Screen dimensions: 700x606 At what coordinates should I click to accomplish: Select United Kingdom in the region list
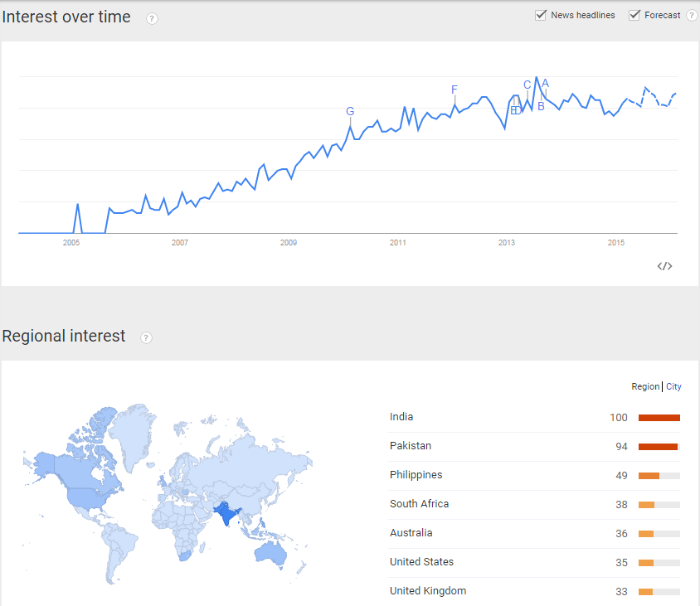point(428,591)
